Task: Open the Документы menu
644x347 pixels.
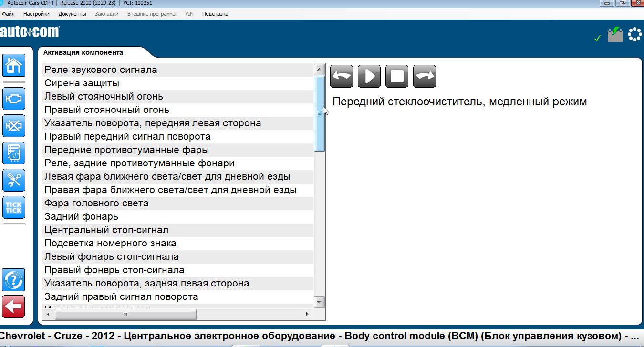Action: pyautogui.click(x=73, y=14)
